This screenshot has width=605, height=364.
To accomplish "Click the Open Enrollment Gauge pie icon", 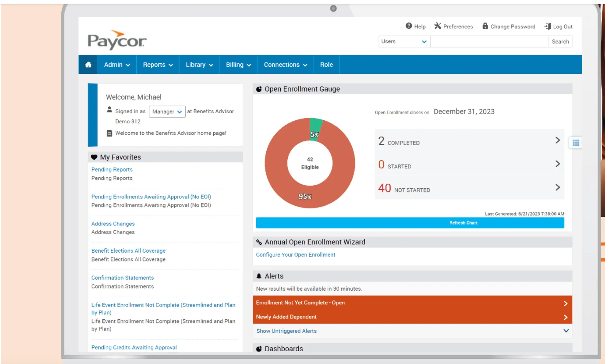I will click(x=259, y=89).
